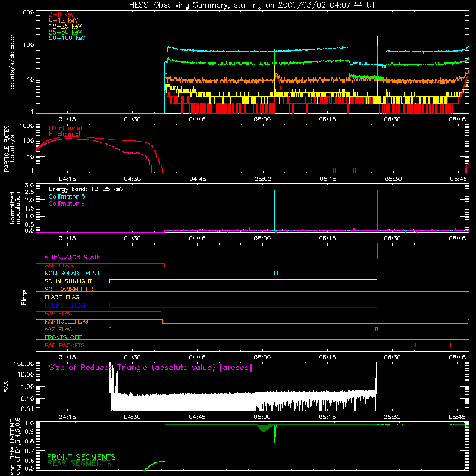Image resolution: width=476 pixels, height=476 pixels.
Task: Click the SAS axis label
Action: (x=7, y=387)
